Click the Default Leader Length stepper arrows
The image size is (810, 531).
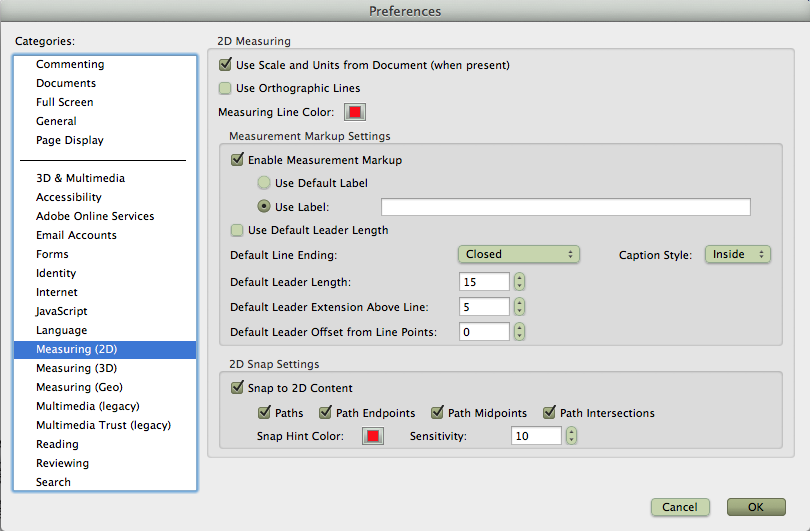[x=519, y=282]
